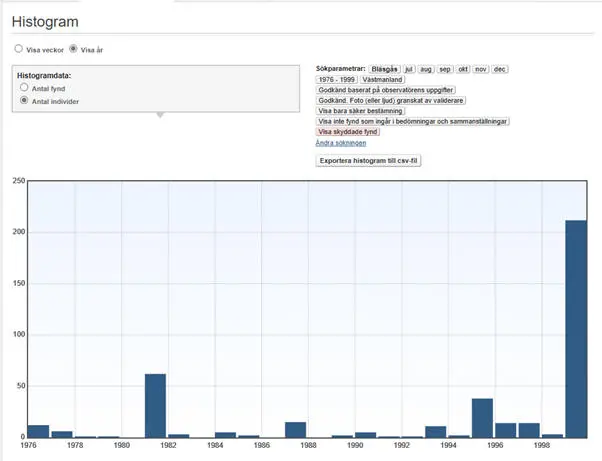Viewport: 602px width, 461px height.
Task: Click the '1976 - 1999' period tag
Action: 336,79
